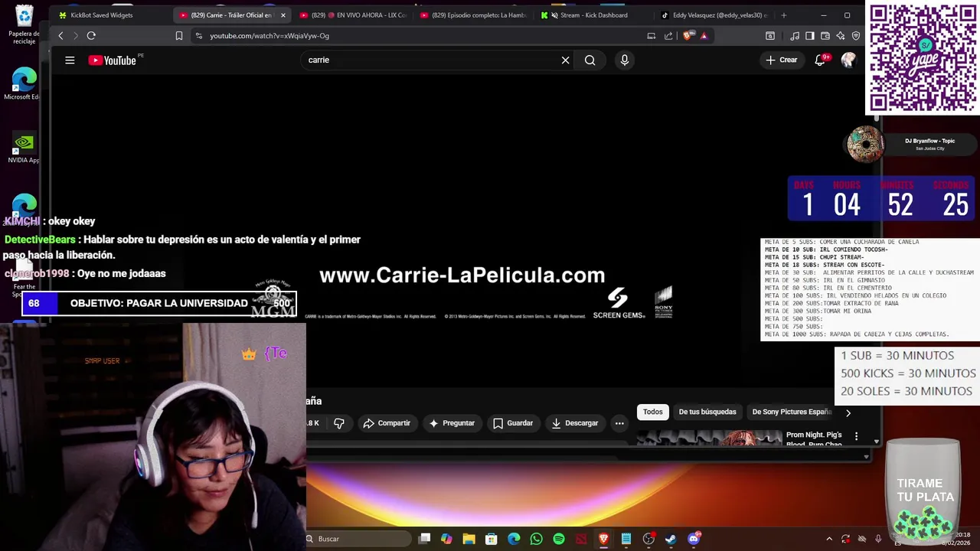This screenshot has width=980, height=551.
Task: Open File Explorer from the taskbar
Action: pos(469,539)
